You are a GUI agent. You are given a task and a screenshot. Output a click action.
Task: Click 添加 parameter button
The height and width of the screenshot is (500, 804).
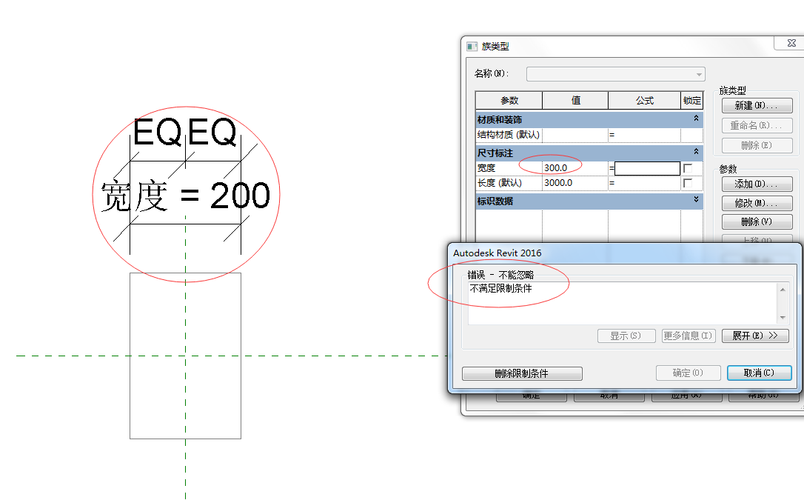coord(757,184)
